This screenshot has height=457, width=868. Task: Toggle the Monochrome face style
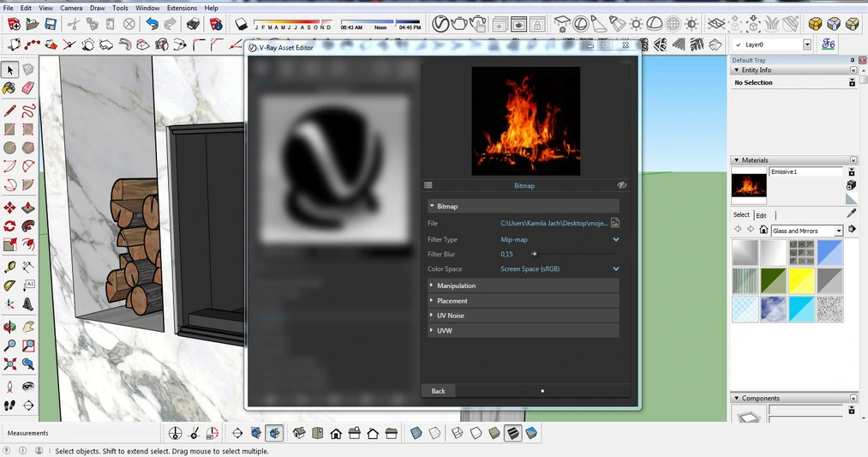tap(531, 433)
